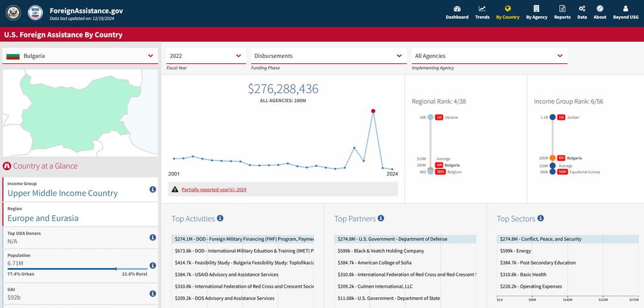Expand the All Agencies dropdown
Screen dimensions: 644x308
(x=490, y=56)
